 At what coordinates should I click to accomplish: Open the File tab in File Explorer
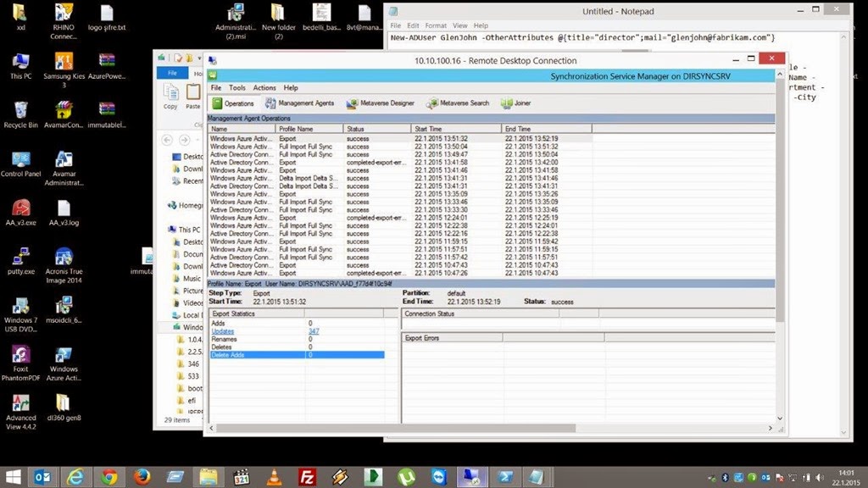172,73
